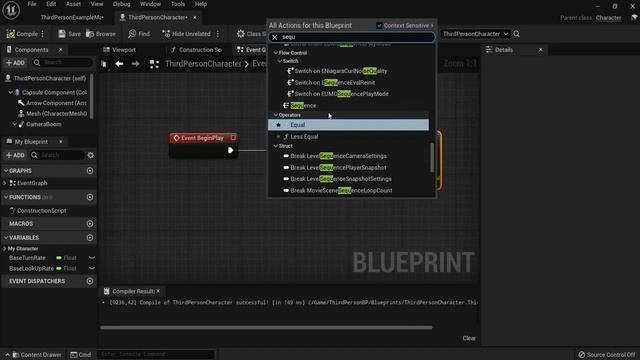The width and height of the screenshot is (640, 360).
Task: Add a new component
Action: (x=15, y=63)
